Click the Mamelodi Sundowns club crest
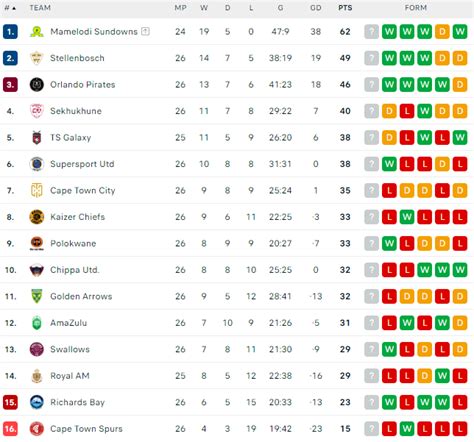 pos(37,32)
